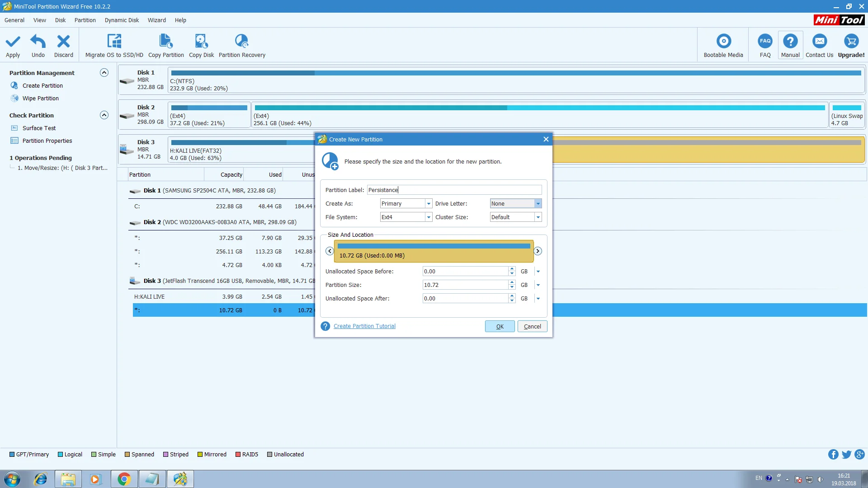Collapse the Partition Management section
Viewport: 868px width, 488px height.
click(x=104, y=73)
